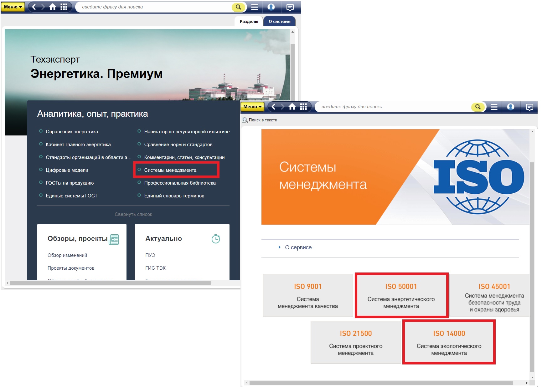Click the yellow search magnifier in the left window

click(238, 7)
